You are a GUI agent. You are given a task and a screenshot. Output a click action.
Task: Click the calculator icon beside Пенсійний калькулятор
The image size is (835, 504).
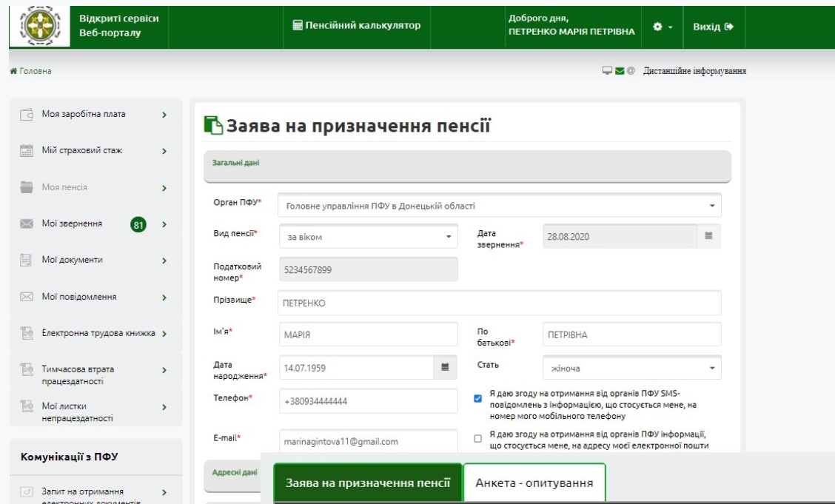tap(298, 25)
